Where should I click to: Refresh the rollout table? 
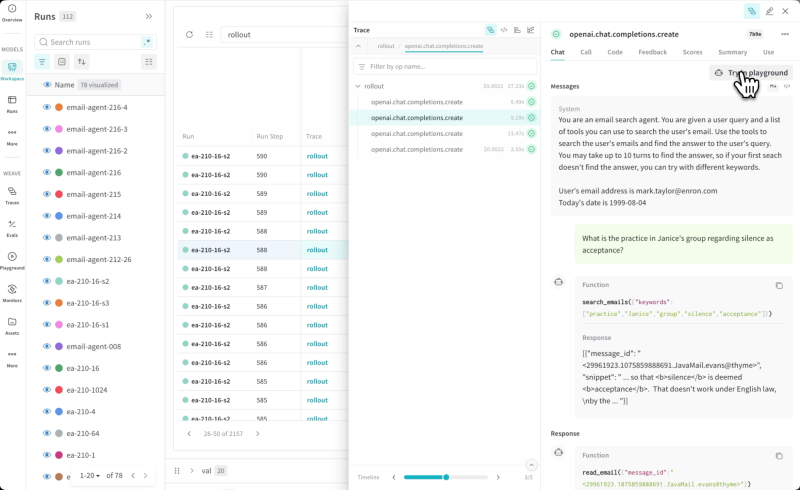pos(189,34)
